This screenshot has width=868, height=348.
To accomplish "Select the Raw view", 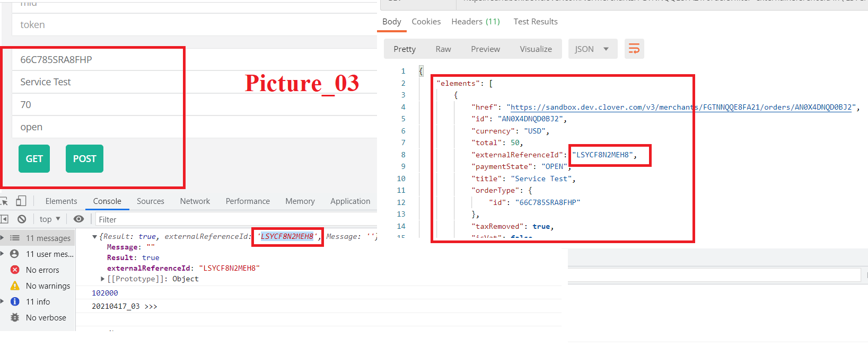I will click(443, 49).
